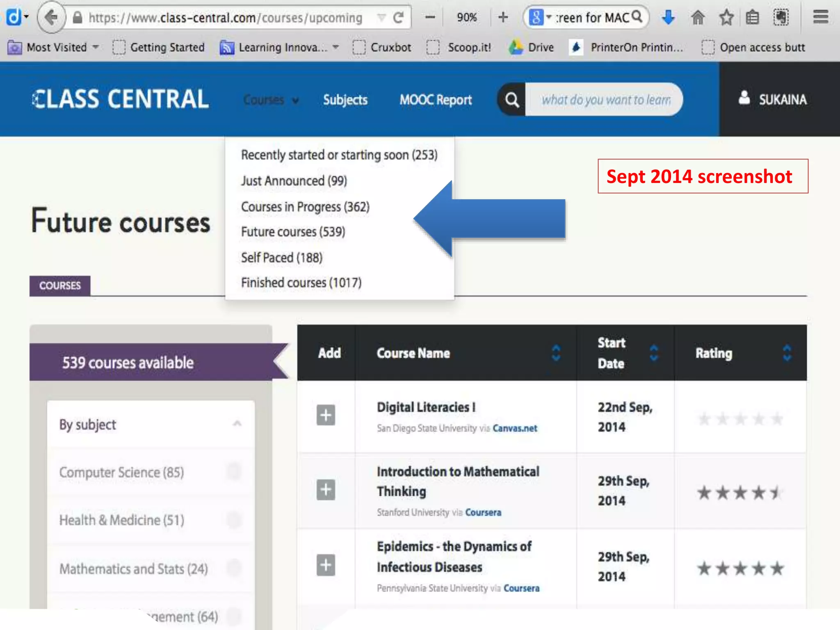Open the Coursera link under Mathematical Thinking
The image size is (840, 630).
point(483,512)
